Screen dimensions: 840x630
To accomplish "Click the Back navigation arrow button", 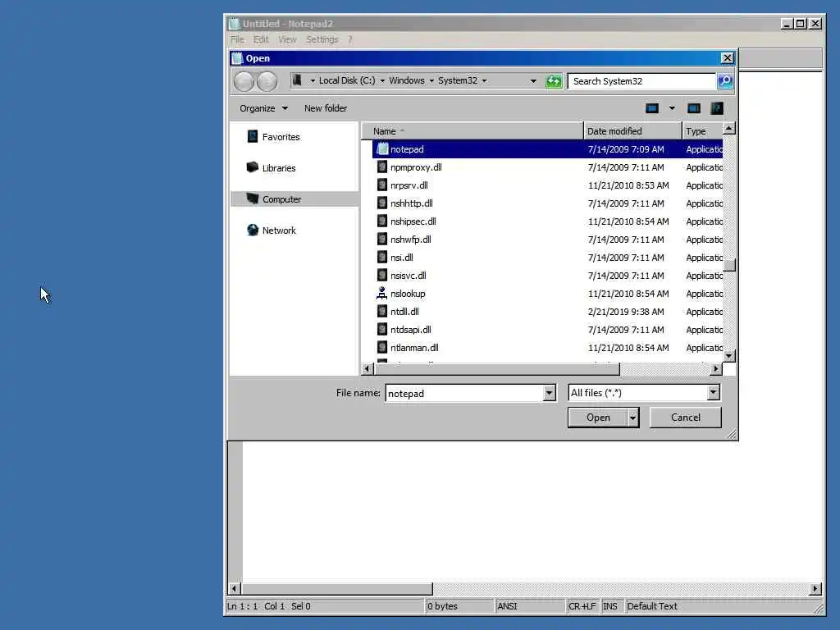I will pyautogui.click(x=244, y=81).
